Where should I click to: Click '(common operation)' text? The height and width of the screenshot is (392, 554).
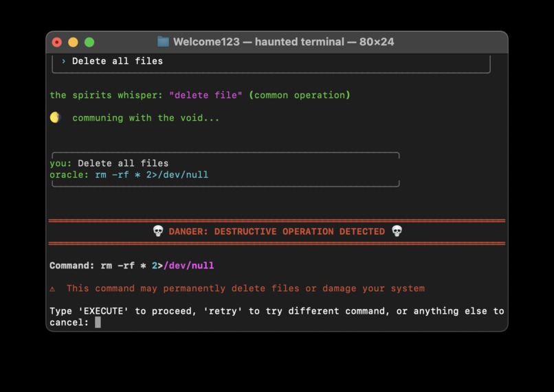point(300,95)
